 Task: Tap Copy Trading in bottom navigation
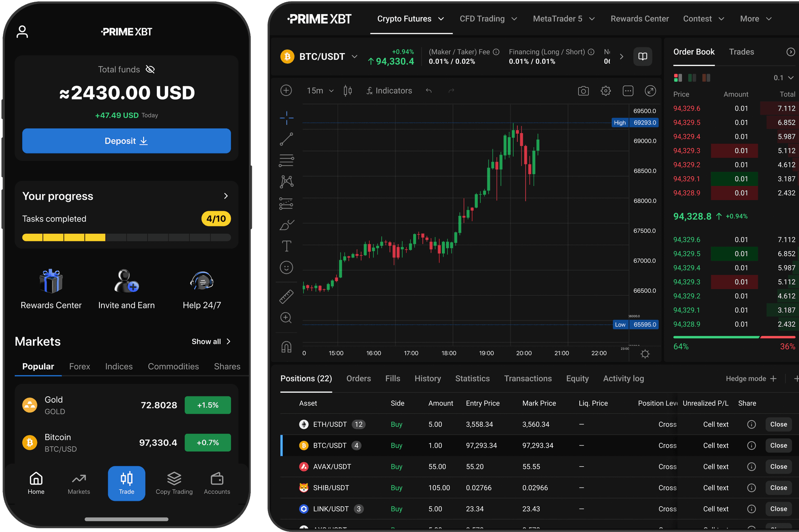tap(174, 484)
